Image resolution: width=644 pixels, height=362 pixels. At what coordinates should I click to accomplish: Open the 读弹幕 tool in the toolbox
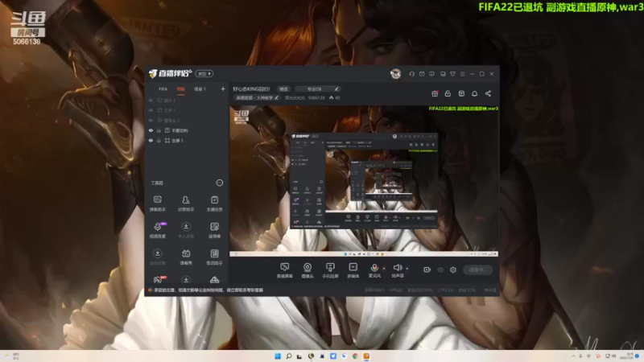click(x=214, y=230)
